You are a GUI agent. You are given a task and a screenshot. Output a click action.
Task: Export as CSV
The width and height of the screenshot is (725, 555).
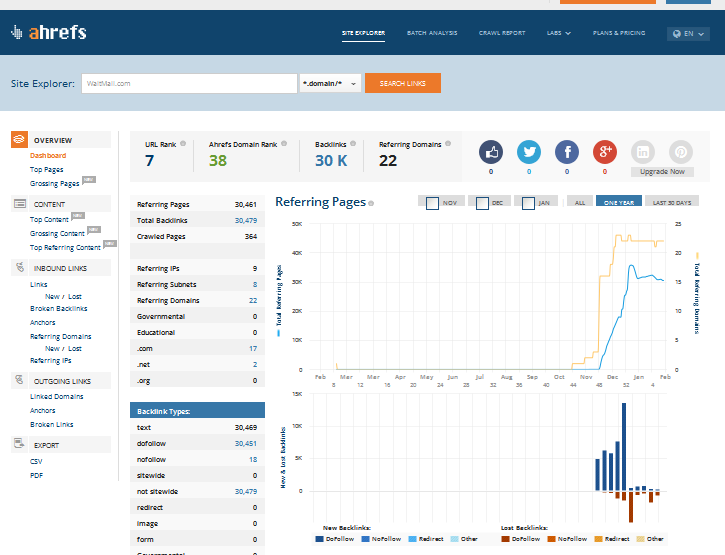[x=36, y=461]
